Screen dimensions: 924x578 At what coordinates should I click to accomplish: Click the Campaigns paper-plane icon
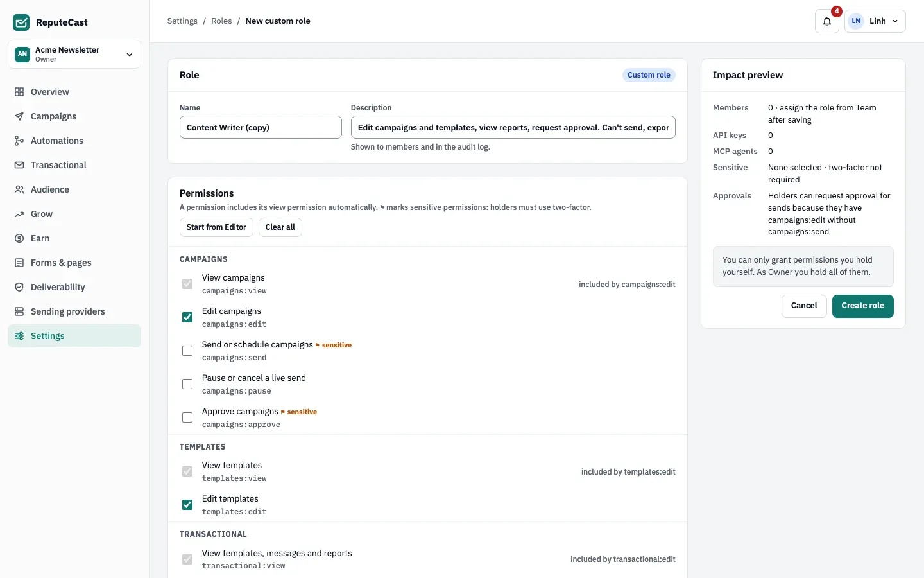coord(19,116)
